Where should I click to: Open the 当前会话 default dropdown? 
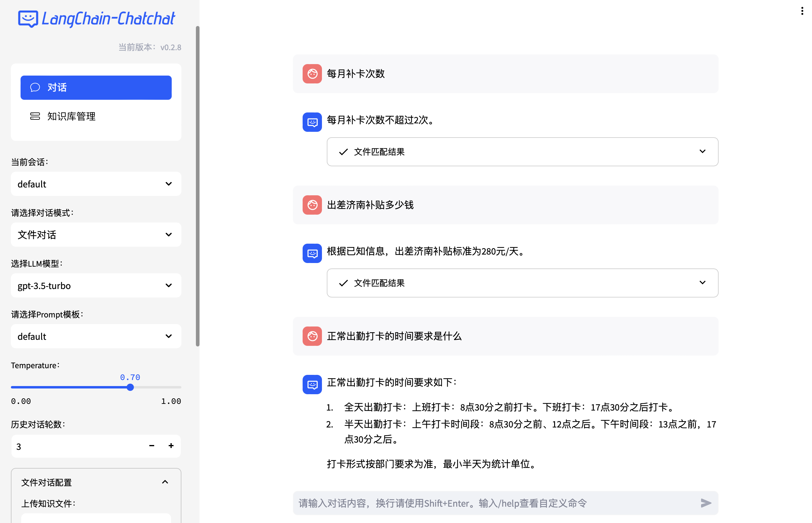(x=96, y=184)
